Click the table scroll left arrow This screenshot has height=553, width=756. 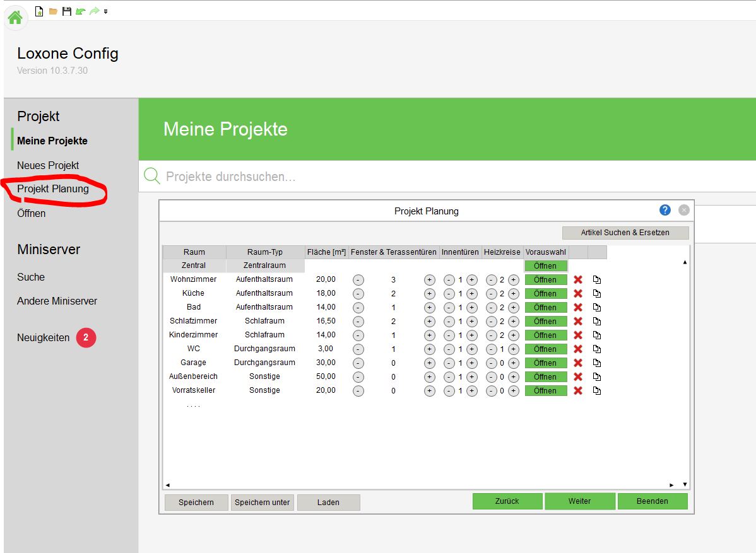pos(168,485)
